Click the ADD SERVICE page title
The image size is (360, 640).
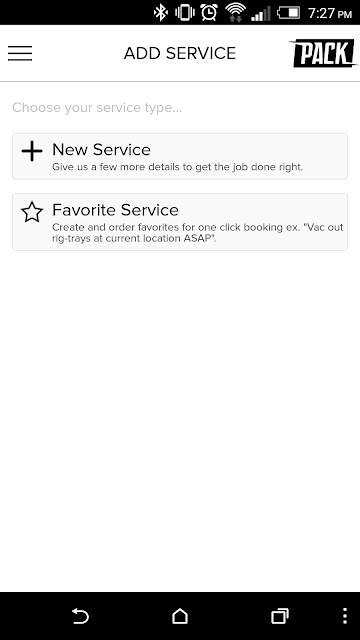coord(180,53)
